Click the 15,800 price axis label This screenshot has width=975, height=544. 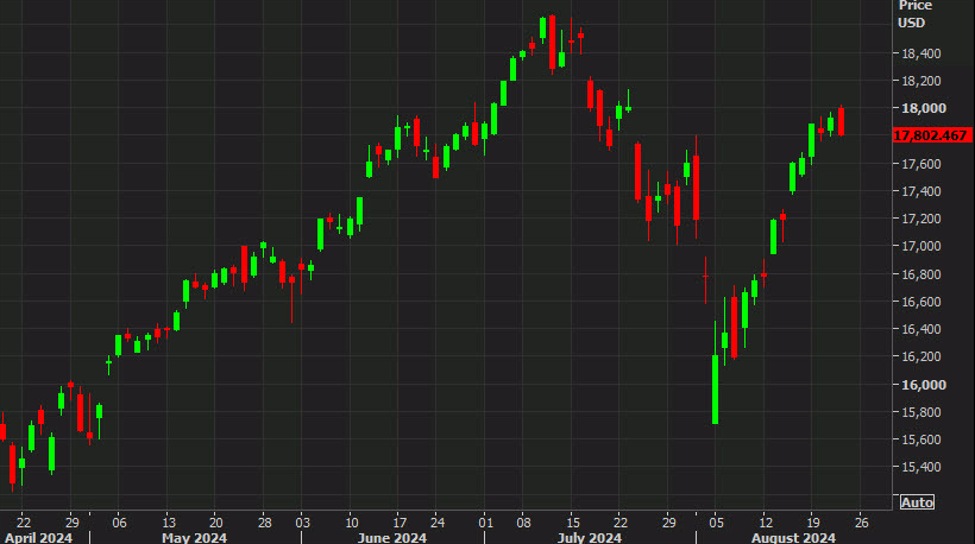pos(921,412)
